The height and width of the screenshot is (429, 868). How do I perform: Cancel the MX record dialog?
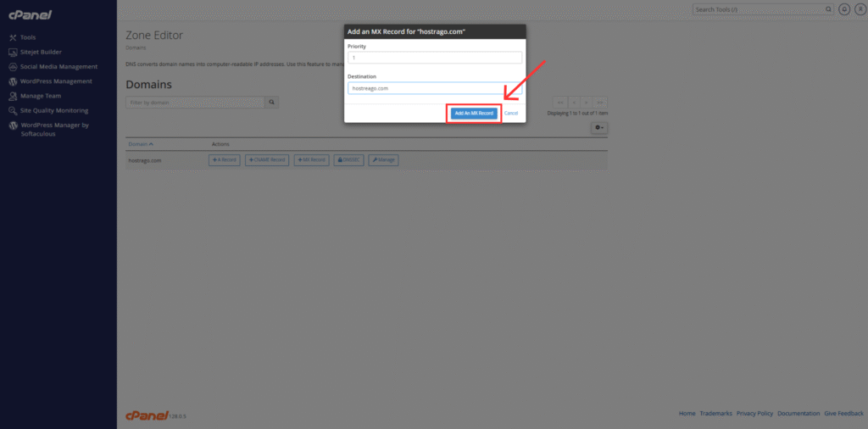pos(511,113)
